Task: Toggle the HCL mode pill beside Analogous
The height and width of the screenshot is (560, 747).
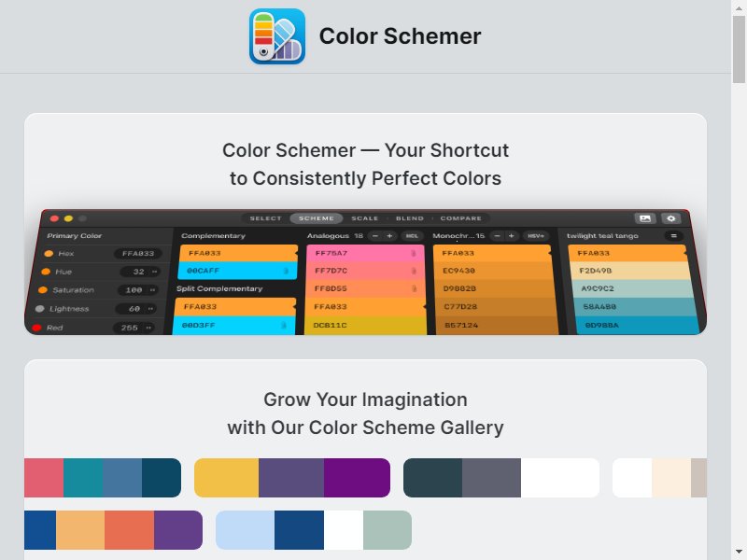Action: click(x=412, y=236)
